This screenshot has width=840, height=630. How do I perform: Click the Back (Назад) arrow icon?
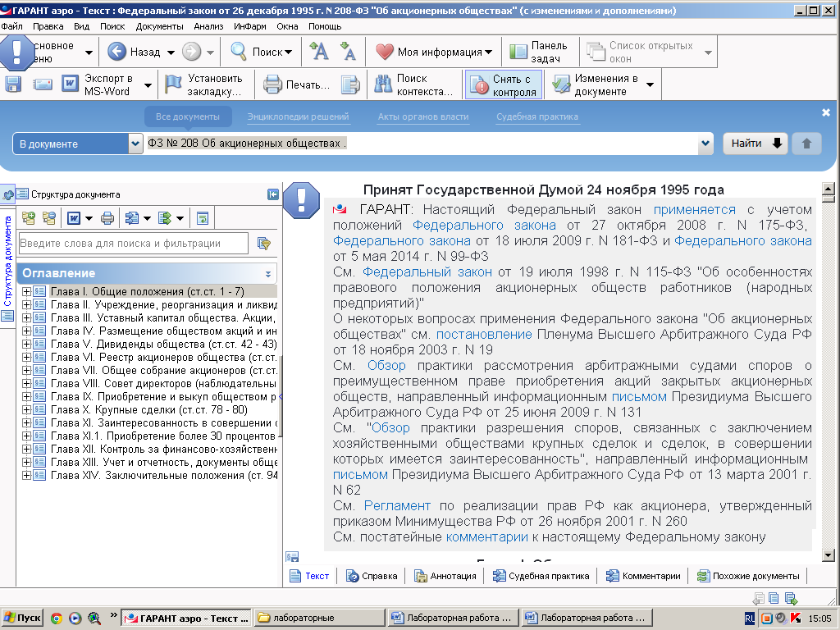pyautogui.click(x=116, y=52)
